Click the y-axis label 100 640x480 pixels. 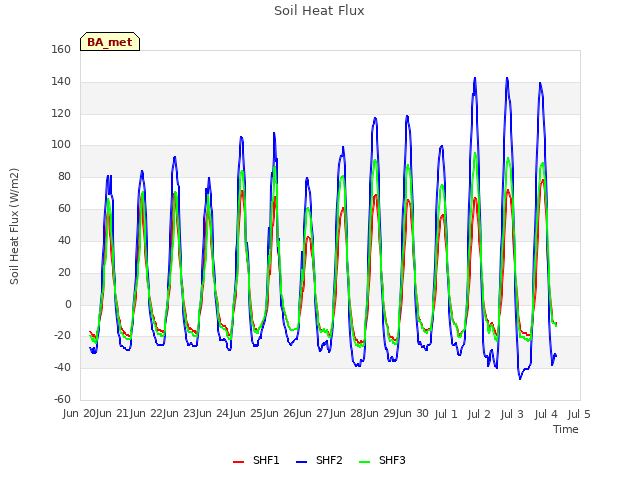coord(61,144)
